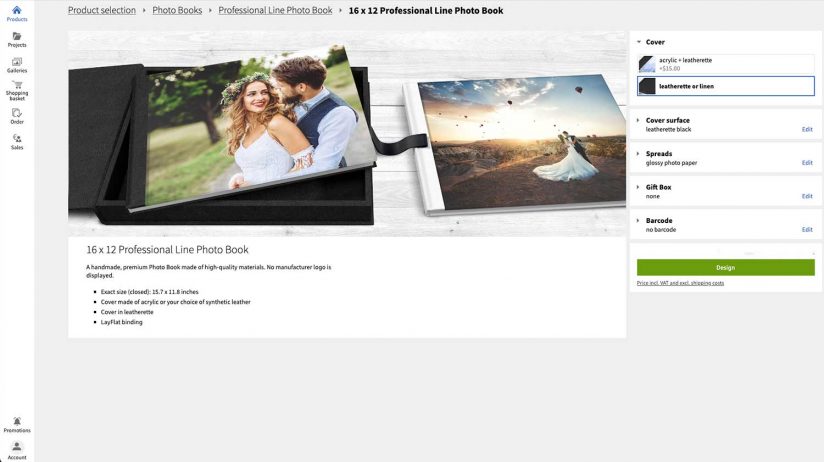This screenshot has height=462, width=824.
Task: Click the 'LayFlat binding' bullet text
Action: coord(121,322)
